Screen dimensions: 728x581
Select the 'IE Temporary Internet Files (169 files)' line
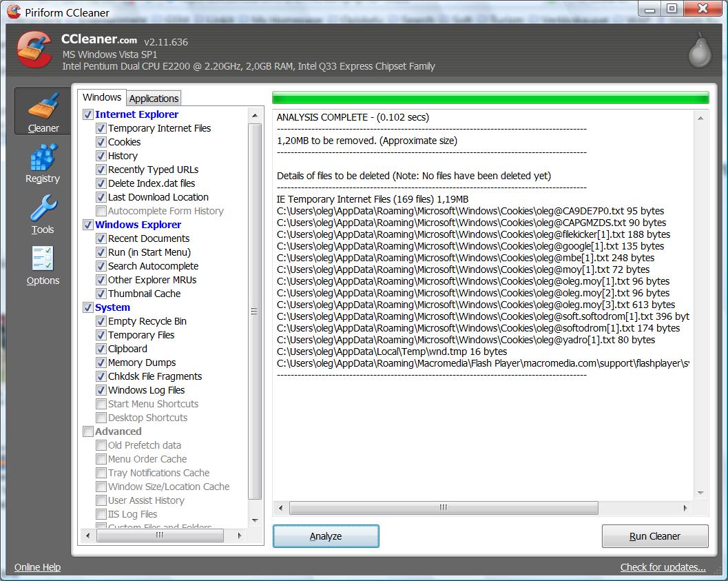click(373, 199)
